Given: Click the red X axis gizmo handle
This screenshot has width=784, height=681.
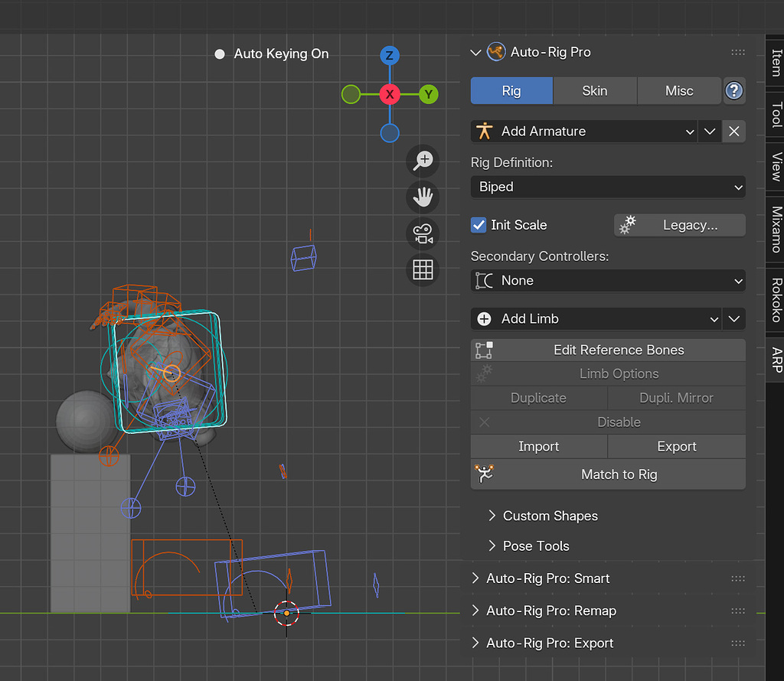Looking at the screenshot, I should (390, 94).
